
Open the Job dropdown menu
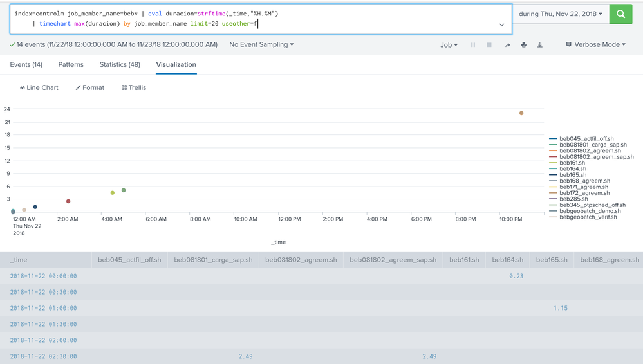tap(449, 45)
